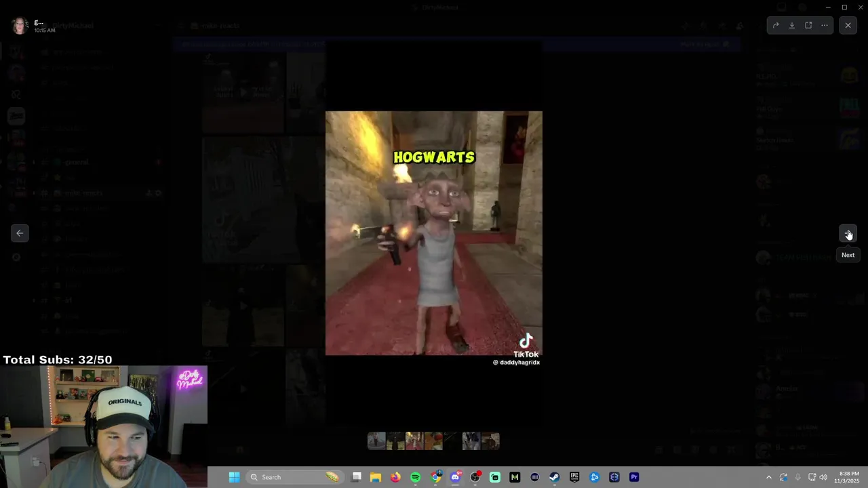
Task: Open the teal square app on taskbar
Action: click(x=495, y=477)
